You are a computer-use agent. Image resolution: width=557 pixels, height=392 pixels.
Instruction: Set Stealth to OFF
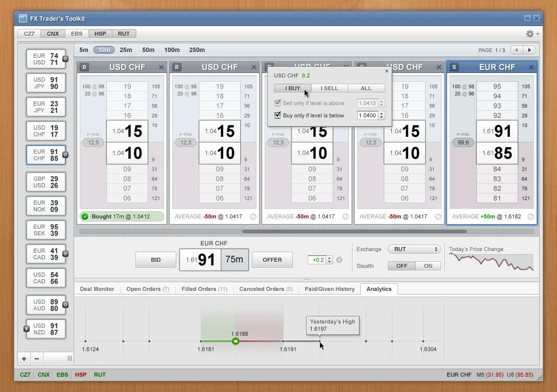(402, 266)
